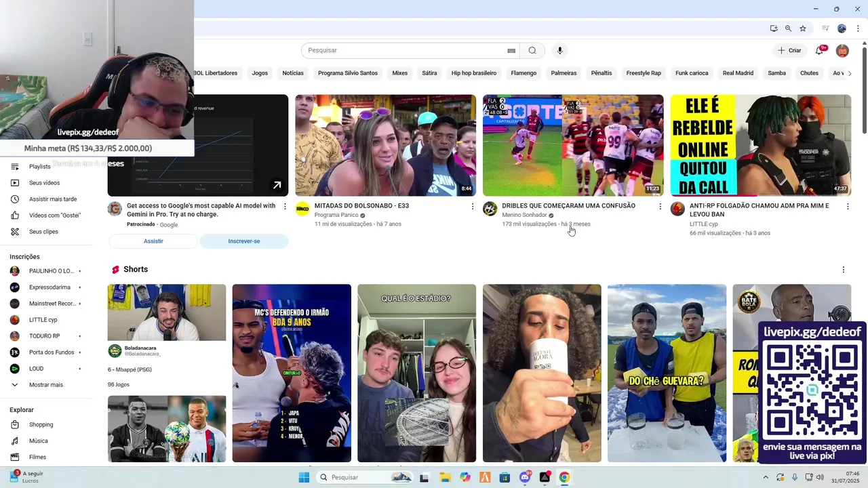Select the Sátira topic chip
The height and width of the screenshot is (488, 868).
(429, 73)
